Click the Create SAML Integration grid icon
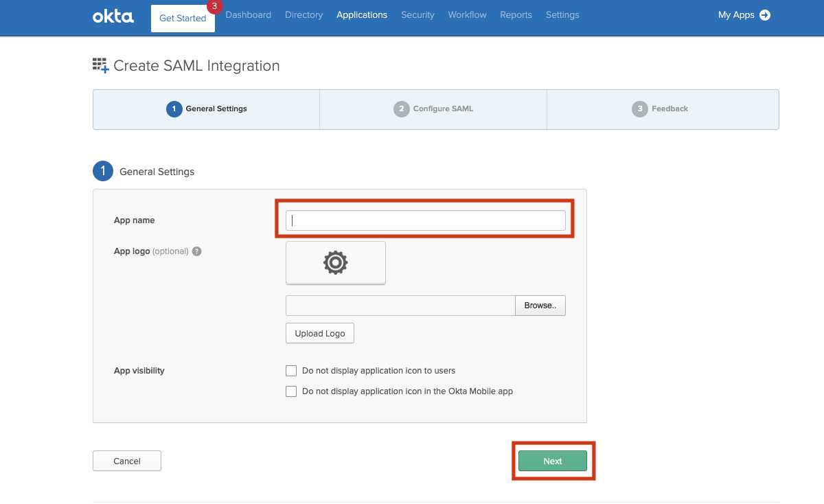824x504 pixels. pos(101,66)
